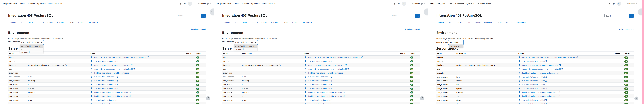Open messaging drawer icon in the 4.5.3+ window
Screen dimensions: 644x104
[x=398, y=4]
